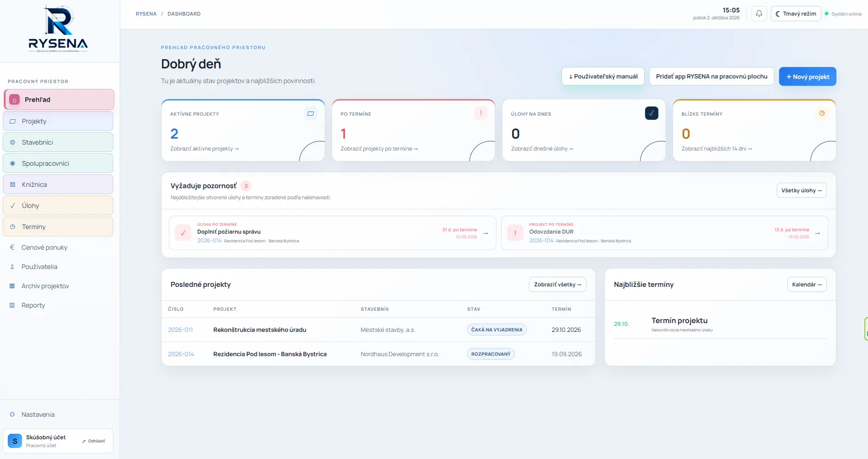Click the Úlohy checkmark icon
The height and width of the screenshot is (459, 868).
(12, 206)
